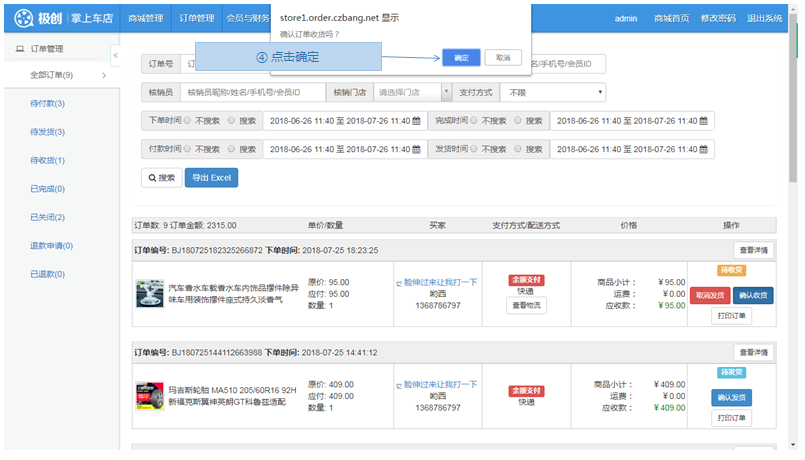Select 搜索 radio for 下单时间
Screen dimensions: 805x460
pyautogui.click(x=232, y=121)
